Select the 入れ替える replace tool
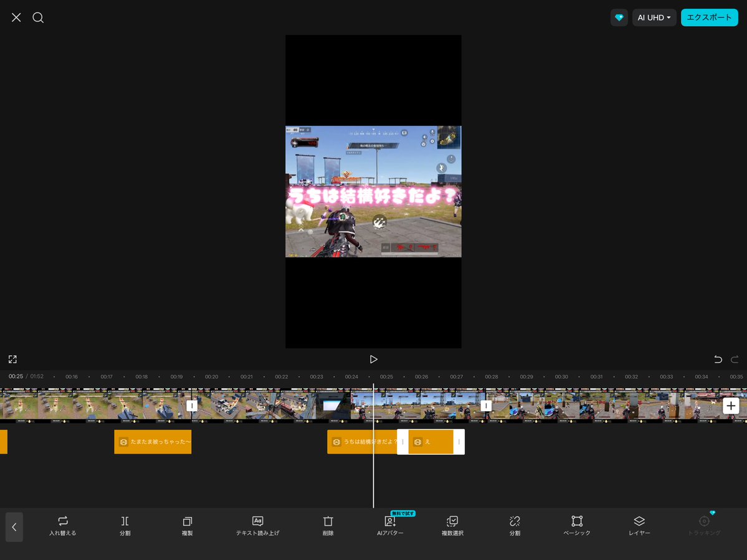747x560 pixels. point(63,526)
